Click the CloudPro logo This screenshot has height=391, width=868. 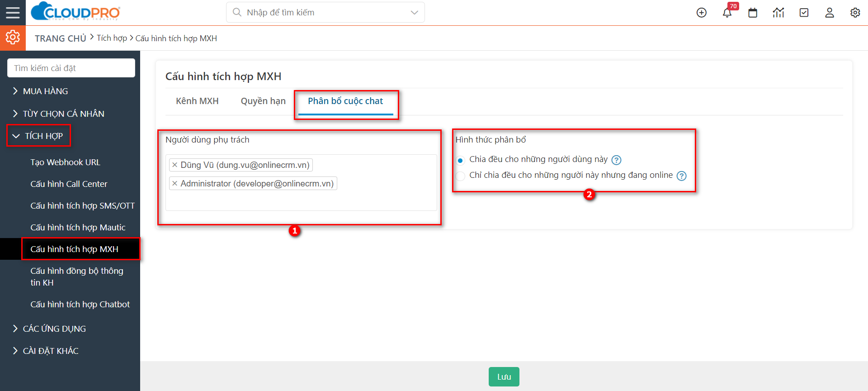click(x=75, y=11)
